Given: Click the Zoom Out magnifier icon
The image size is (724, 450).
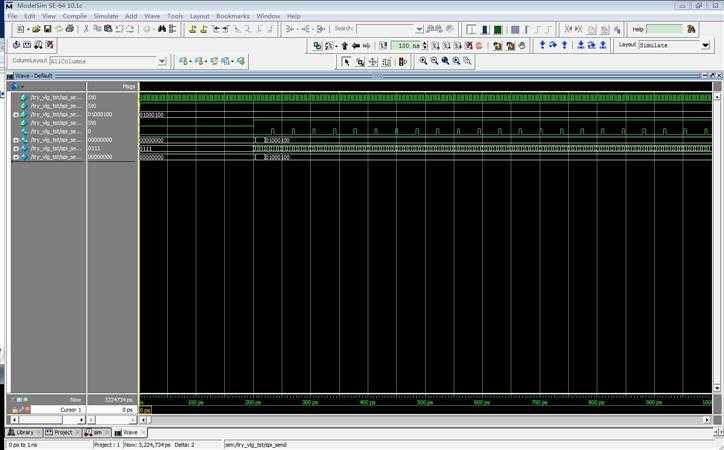Looking at the screenshot, I should tap(434, 61).
